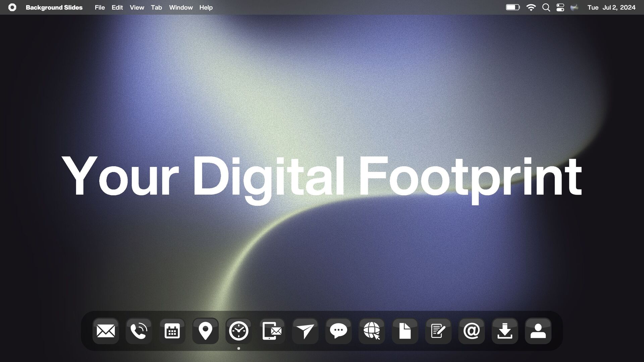This screenshot has width=644, height=362.
Task: Open the Window menu
Action: click(x=181, y=7)
